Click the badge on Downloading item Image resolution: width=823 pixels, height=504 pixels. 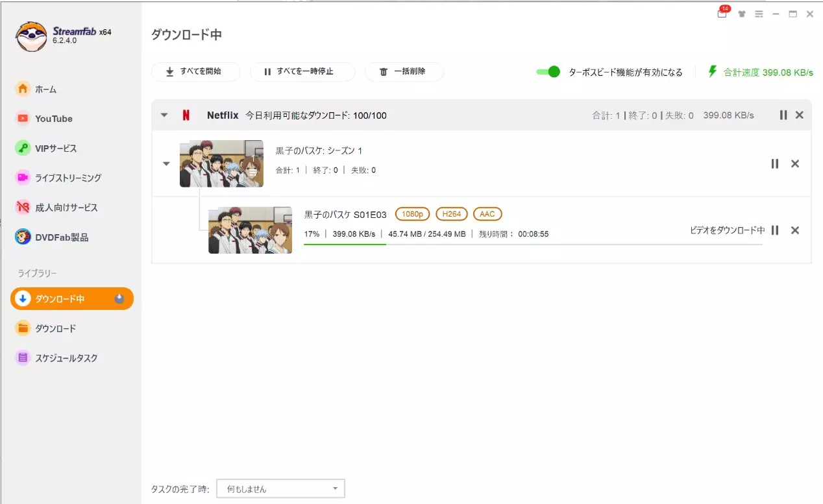click(x=119, y=299)
